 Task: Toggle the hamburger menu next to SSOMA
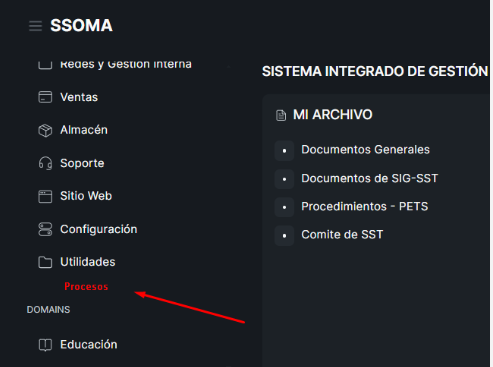35,26
